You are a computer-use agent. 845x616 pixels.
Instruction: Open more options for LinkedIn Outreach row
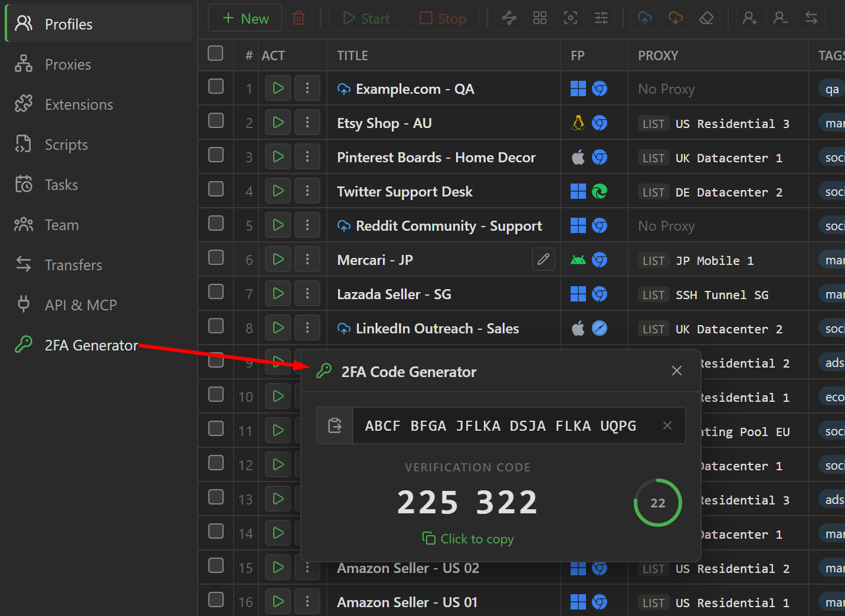click(307, 328)
